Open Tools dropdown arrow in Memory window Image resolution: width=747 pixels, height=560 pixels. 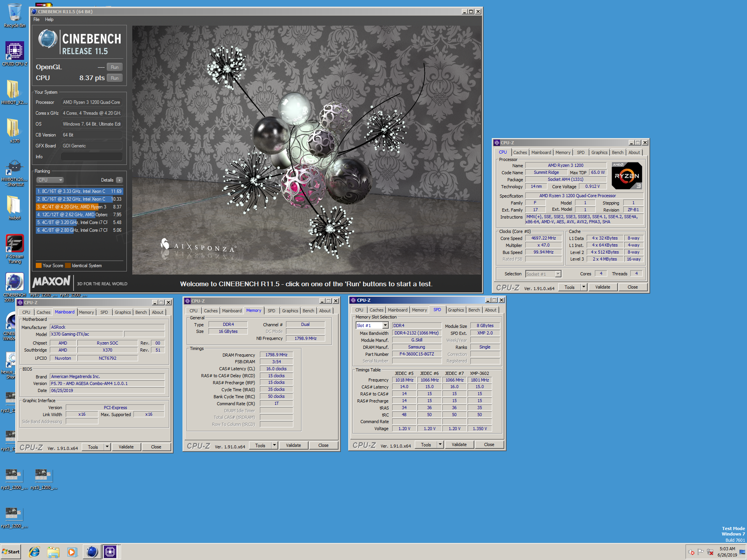click(x=274, y=445)
